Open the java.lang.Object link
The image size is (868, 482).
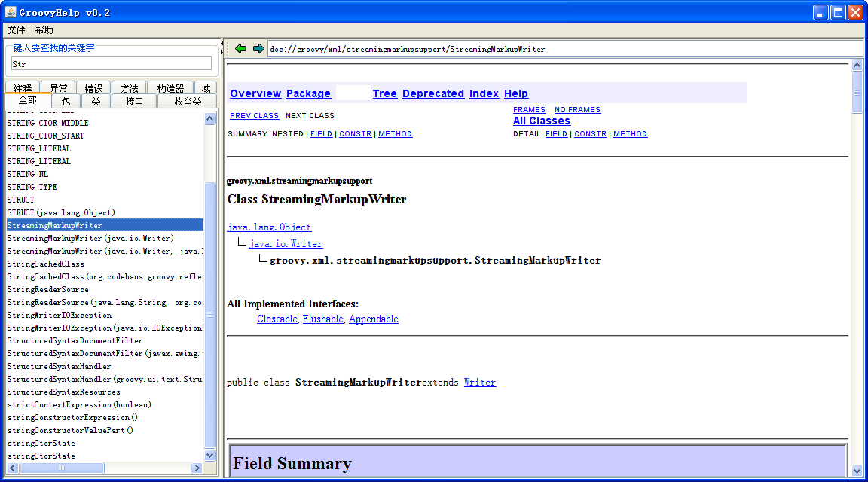269,227
